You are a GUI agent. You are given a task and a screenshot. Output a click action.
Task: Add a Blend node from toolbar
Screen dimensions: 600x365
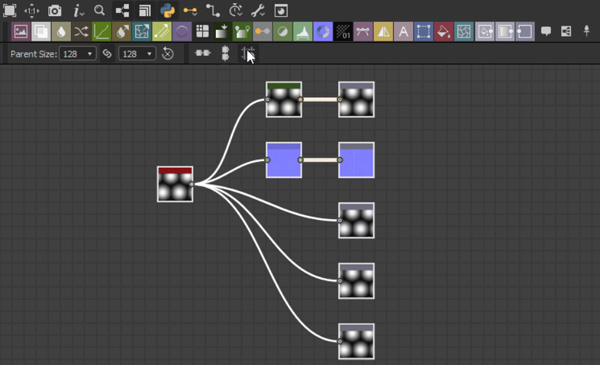coord(41,32)
